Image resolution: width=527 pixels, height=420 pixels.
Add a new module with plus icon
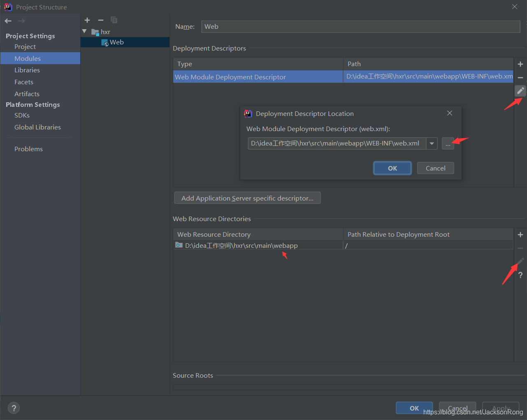pyautogui.click(x=87, y=20)
